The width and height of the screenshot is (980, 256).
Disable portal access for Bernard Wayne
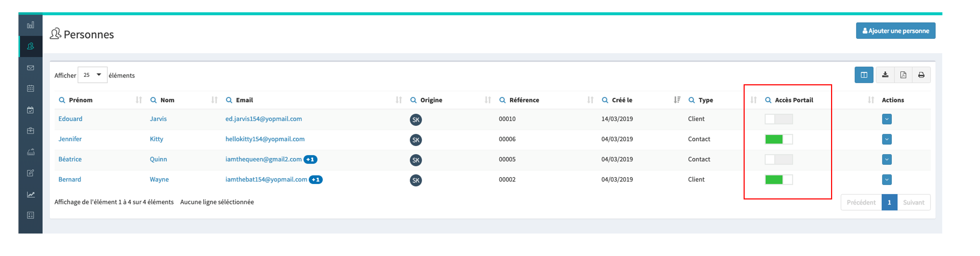point(779,179)
